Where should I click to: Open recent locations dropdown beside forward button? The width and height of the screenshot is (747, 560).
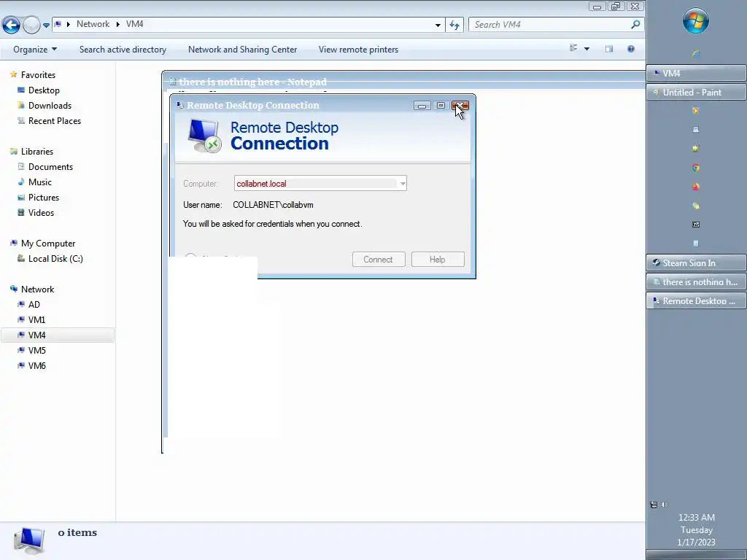(x=46, y=26)
